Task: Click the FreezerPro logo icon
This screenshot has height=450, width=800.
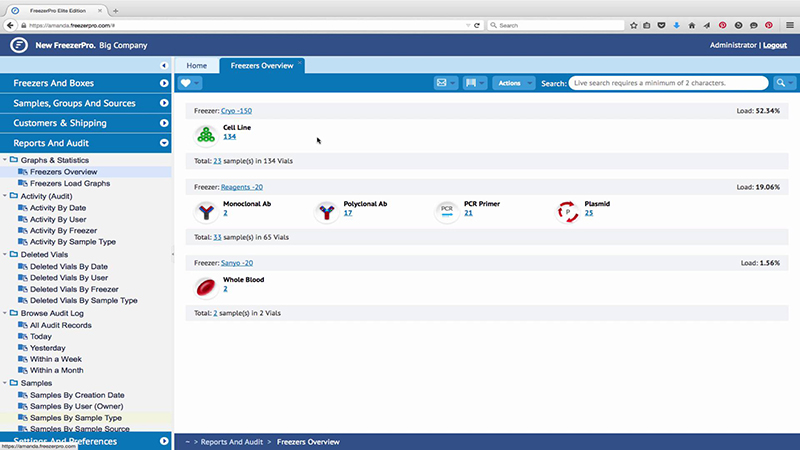Action: click(19, 45)
